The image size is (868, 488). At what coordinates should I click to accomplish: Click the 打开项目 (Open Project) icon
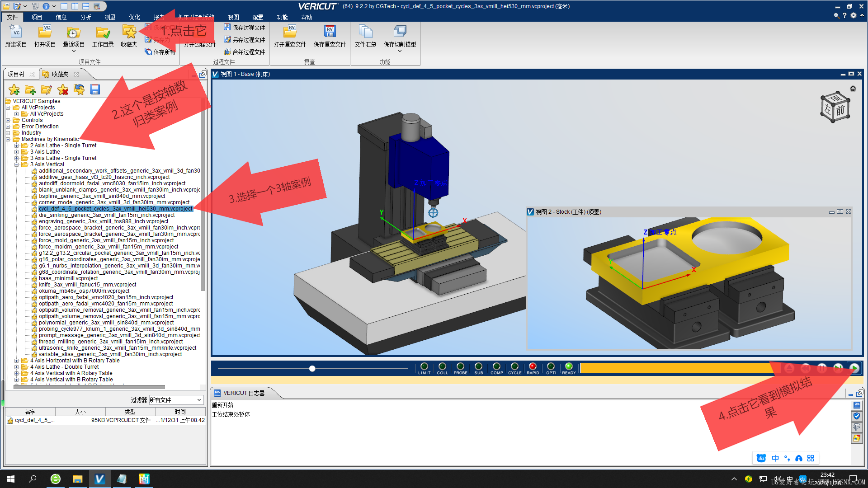[45, 36]
